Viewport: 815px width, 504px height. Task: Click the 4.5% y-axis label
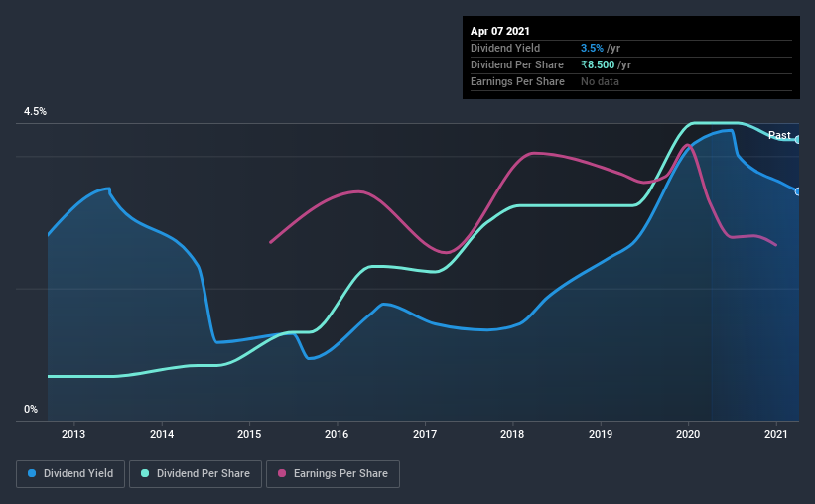(x=35, y=112)
